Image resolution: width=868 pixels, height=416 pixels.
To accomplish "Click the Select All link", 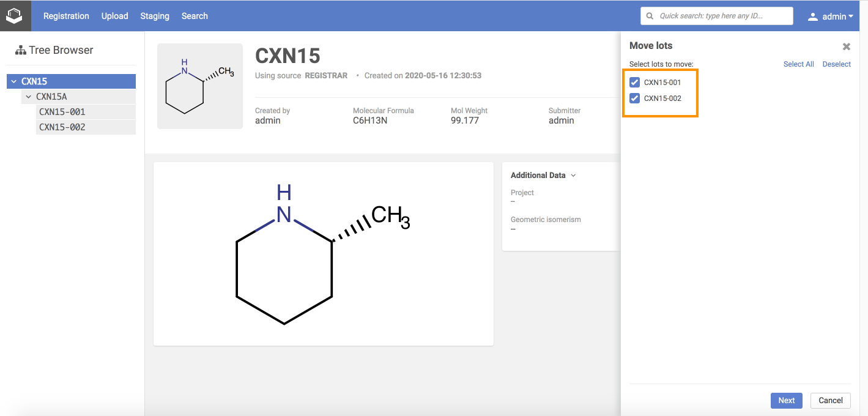I will 798,64.
